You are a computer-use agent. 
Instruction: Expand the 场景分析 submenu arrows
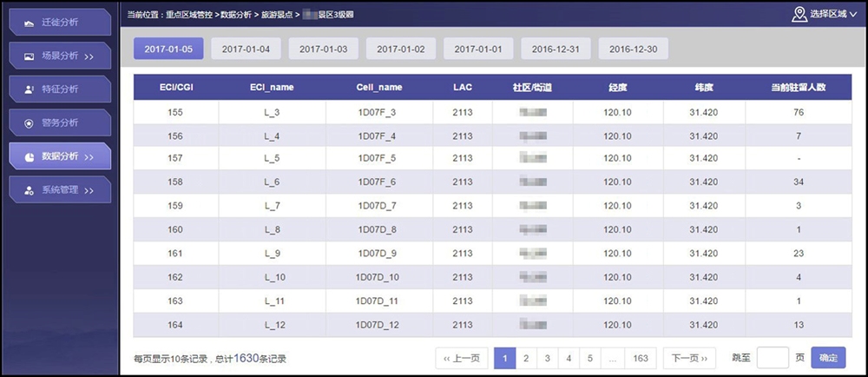(89, 56)
